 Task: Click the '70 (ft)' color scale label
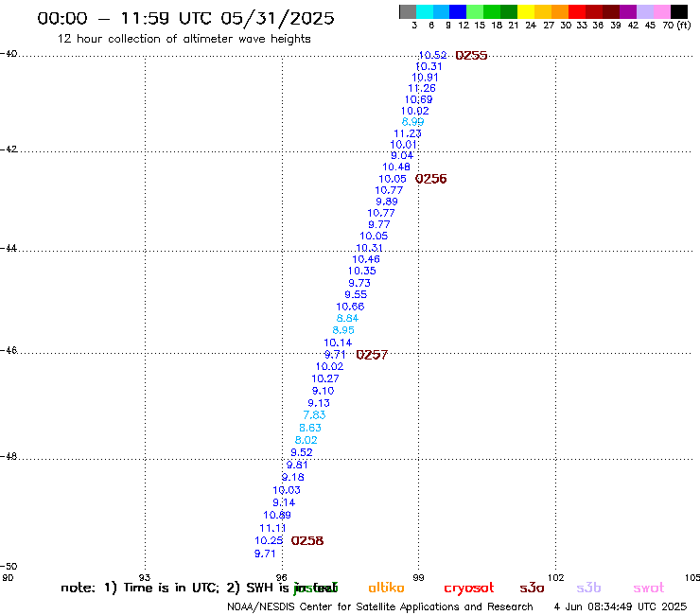(676, 26)
